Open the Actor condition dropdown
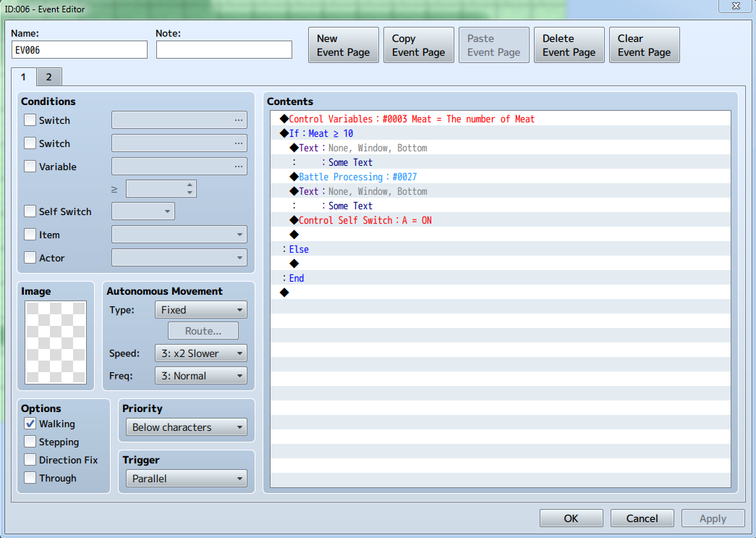Image resolution: width=756 pixels, height=538 pixels. coord(179,258)
